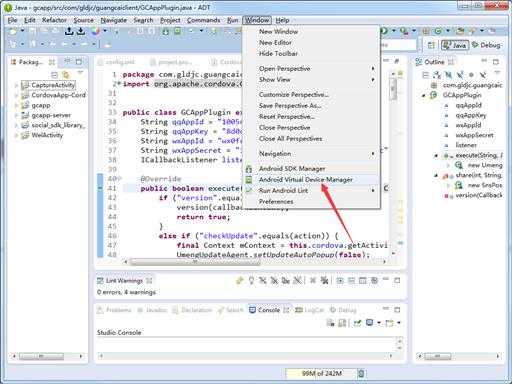512x384 pixels.
Task: Maximize the Package Explorer panel
Action: (x=79, y=62)
